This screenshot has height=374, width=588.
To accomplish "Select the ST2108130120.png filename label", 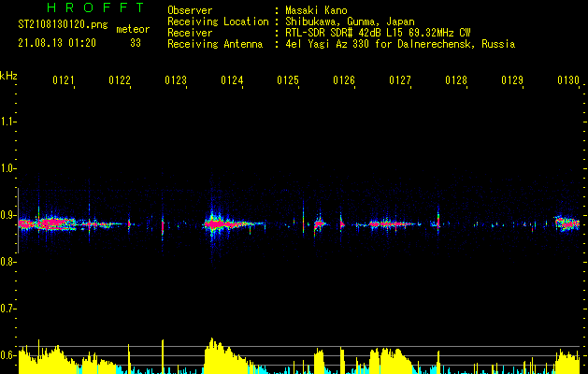I will tap(56, 25).
